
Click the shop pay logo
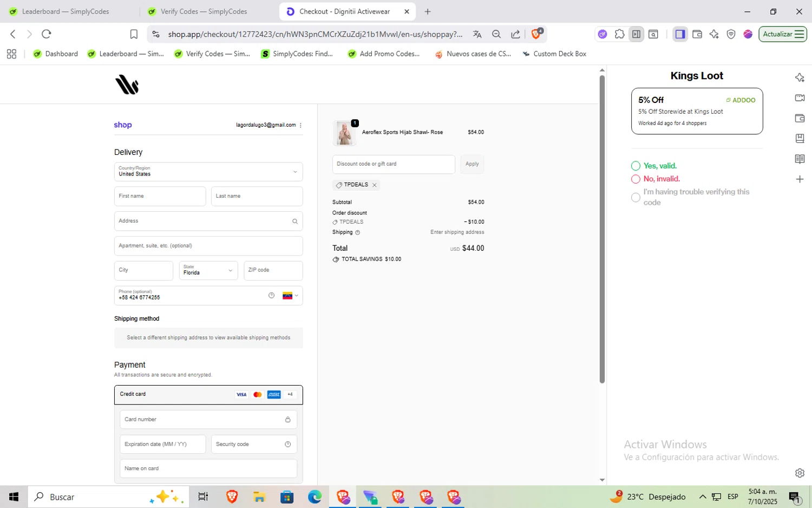pyautogui.click(x=123, y=125)
